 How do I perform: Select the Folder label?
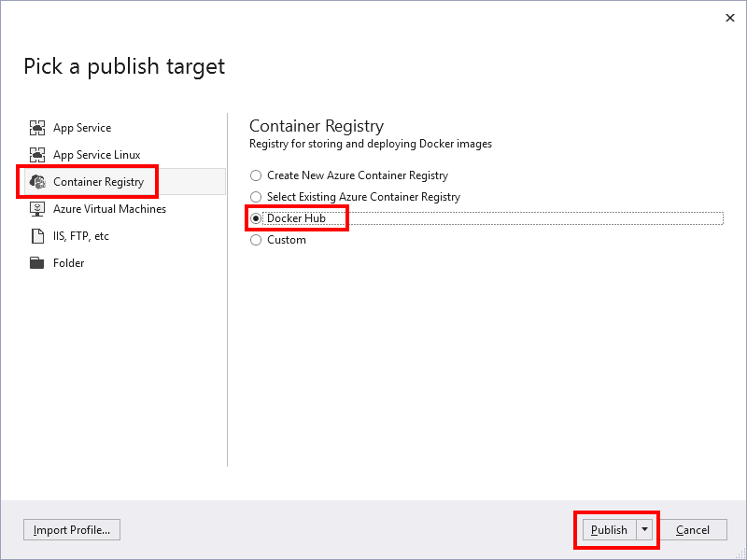pos(68,263)
